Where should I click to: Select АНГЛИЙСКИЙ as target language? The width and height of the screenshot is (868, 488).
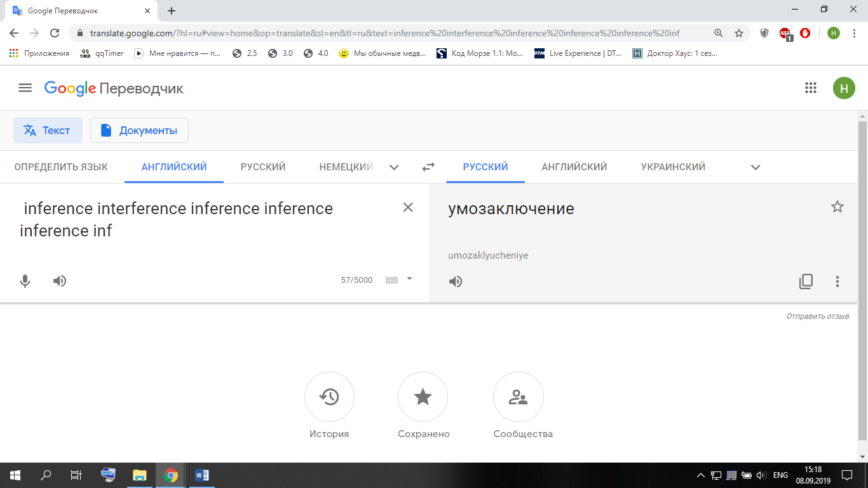pos(574,167)
